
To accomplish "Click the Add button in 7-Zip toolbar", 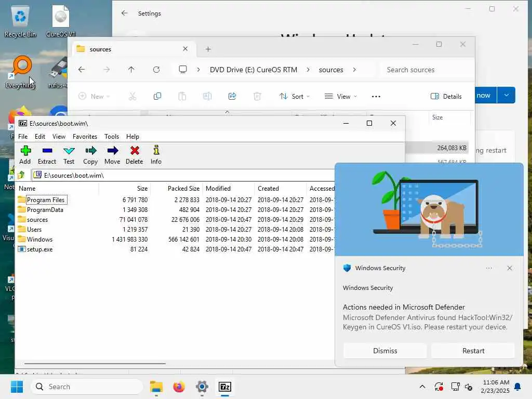I will pyautogui.click(x=25, y=155).
